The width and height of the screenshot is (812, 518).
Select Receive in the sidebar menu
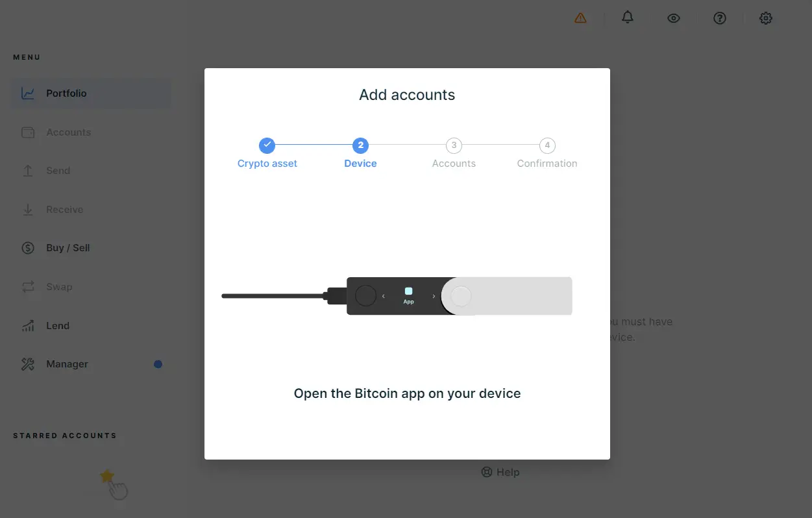[91, 210]
